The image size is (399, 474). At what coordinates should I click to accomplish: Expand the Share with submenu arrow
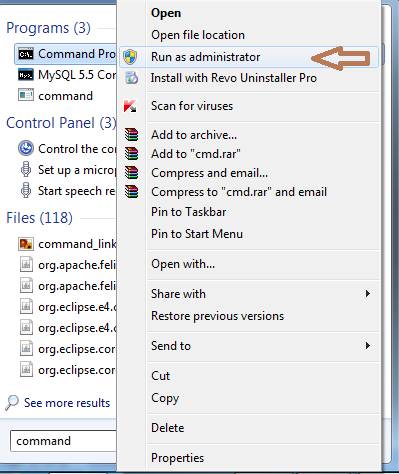367,294
